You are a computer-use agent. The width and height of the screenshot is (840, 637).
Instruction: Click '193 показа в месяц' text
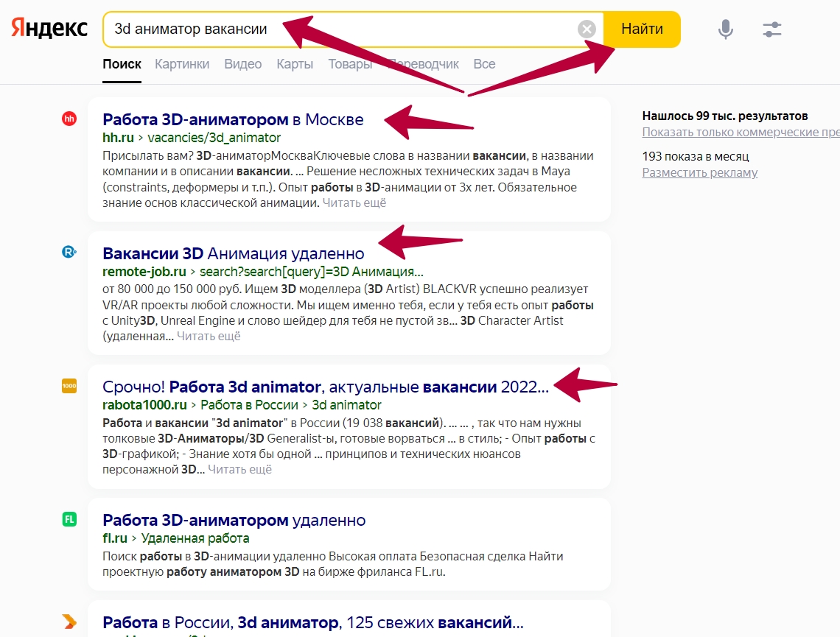pyautogui.click(x=696, y=156)
